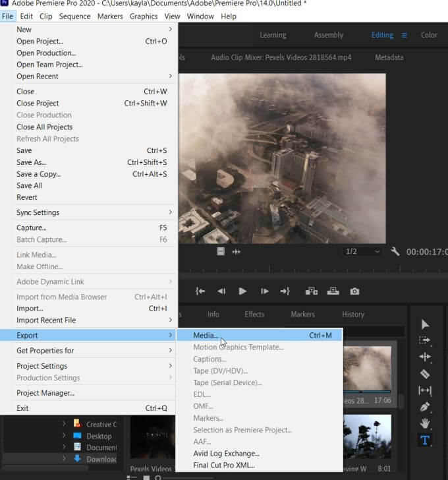448x480 pixels.
Task: Expand the Desktop folder in Media Browser
Action: (x=65, y=436)
